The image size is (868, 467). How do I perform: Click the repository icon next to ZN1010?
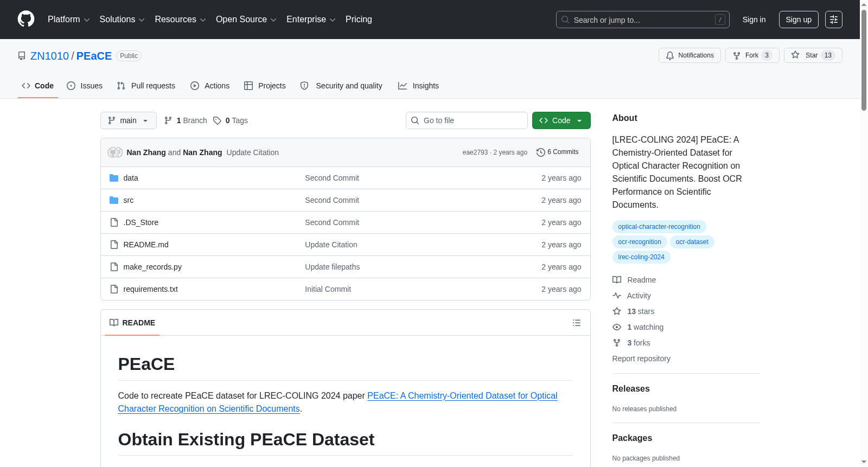click(x=22, y=56)
